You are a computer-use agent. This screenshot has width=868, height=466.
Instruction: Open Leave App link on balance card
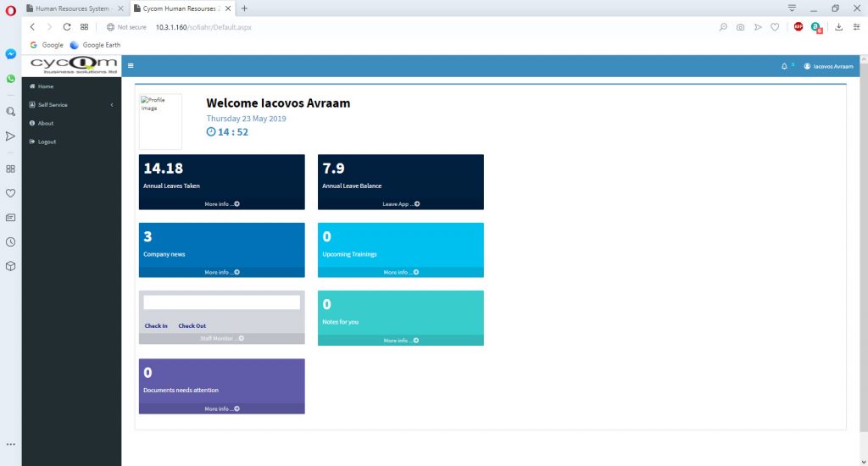tap(401, 204)
